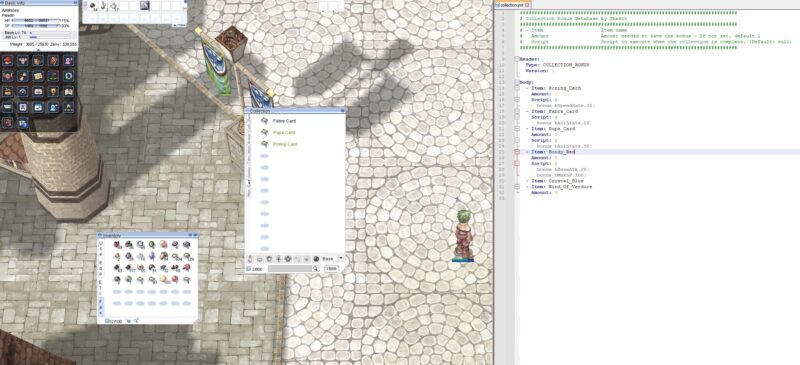Click the first filter icon in Collection toolbar
This screenshot has height=365, width=800.
coord(250,259)
